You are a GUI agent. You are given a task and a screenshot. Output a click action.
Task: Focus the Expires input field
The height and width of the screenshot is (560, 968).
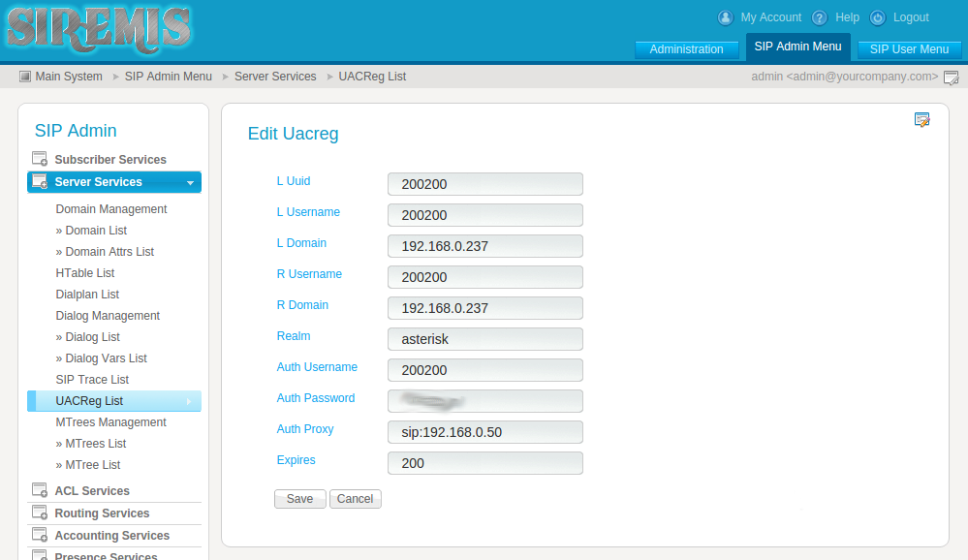pos(485,463)
